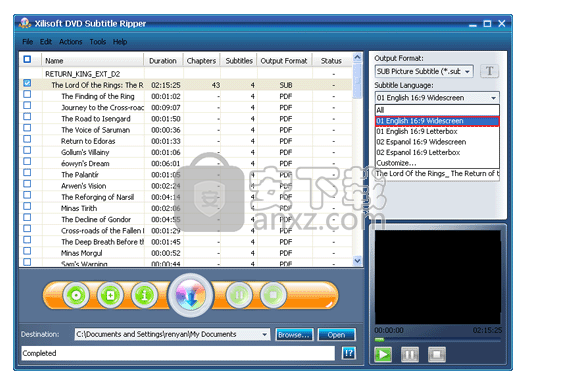This screenshot has height=388, width=564.
Task: Open the Tools menu
Action: pos(97,42)
